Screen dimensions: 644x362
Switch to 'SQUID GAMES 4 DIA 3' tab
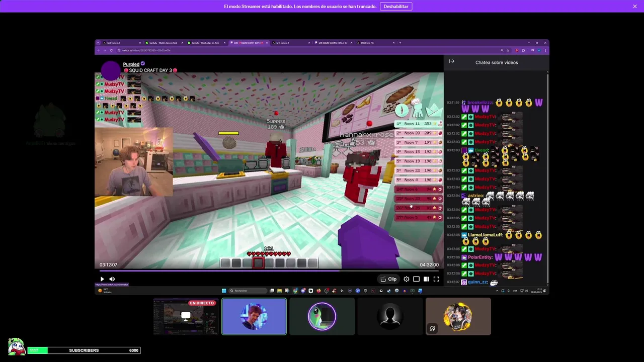point(334,43)
